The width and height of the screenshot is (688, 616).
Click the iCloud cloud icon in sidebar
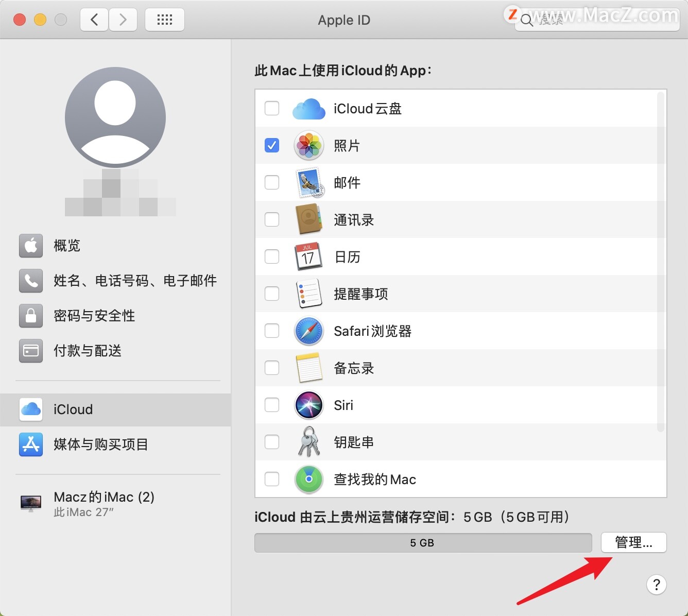pyautogui.click(x=31, y=409)
